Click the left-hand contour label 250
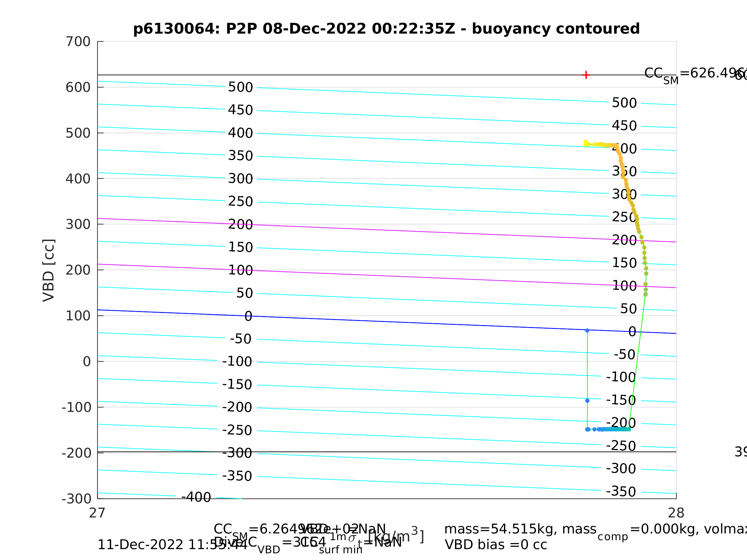 click(240, 202)
